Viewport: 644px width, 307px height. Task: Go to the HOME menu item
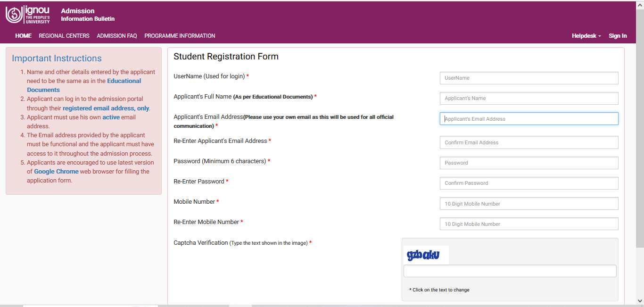[23, 36]
